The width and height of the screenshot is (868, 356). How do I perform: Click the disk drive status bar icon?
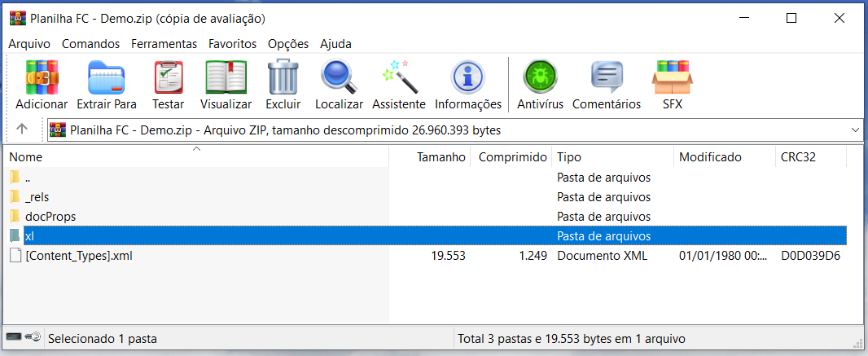[14, 336]
